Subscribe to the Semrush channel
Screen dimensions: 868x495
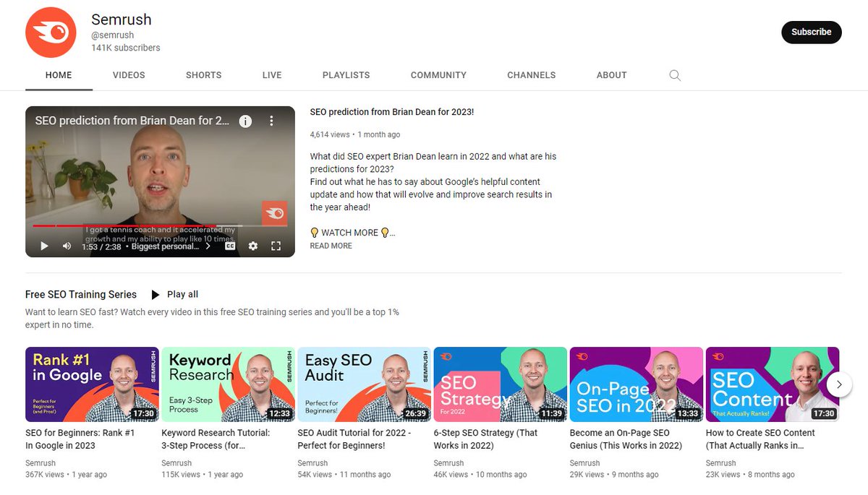pos(812,32)
